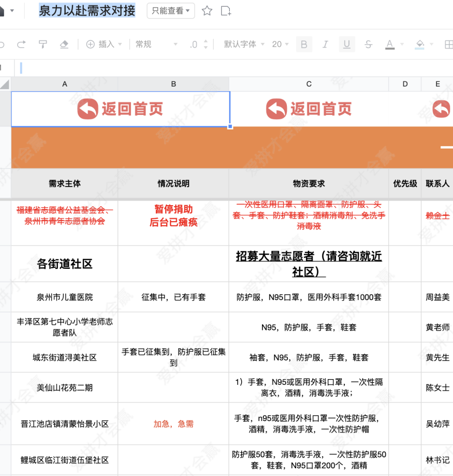Viewport: 453px width, 476px height.
Task: Apply the font color A button
Action: point(390,45)
